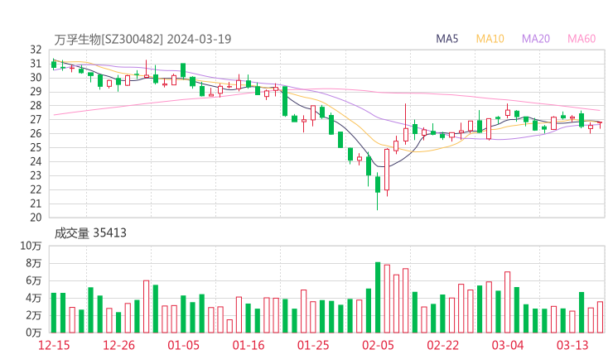Image resolution: width=613 pixels, height=364 pixels.
Task: Click the MA10 legend label
Action: (x=490, y=39)
